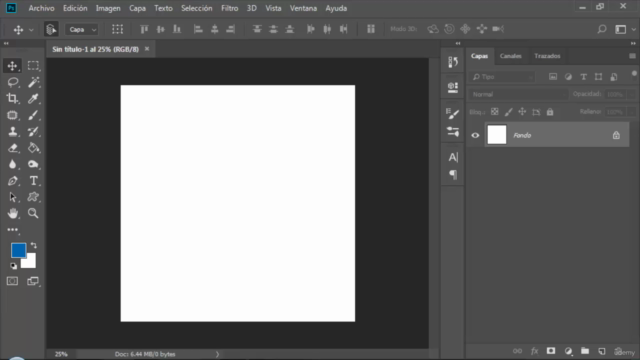640x360 pixels.
Task: Open blue foreground color picker
Action: click(x=18, y=250)
